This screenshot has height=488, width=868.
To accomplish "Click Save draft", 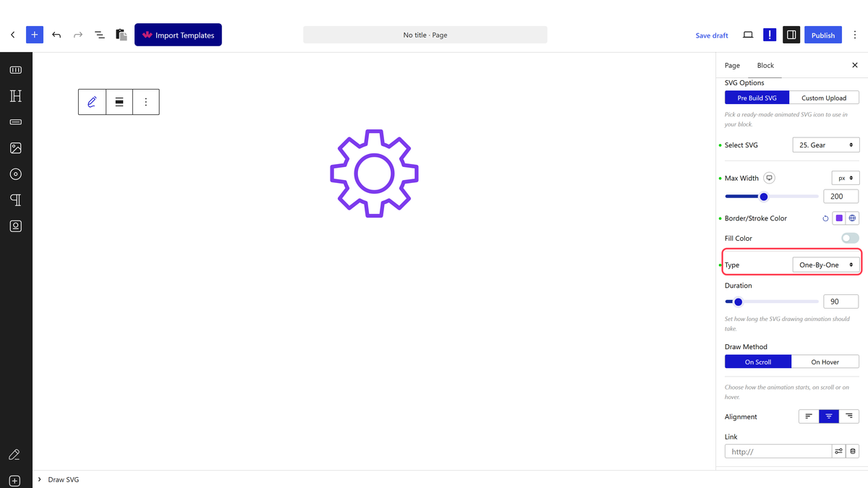I will tap(712, 35).
